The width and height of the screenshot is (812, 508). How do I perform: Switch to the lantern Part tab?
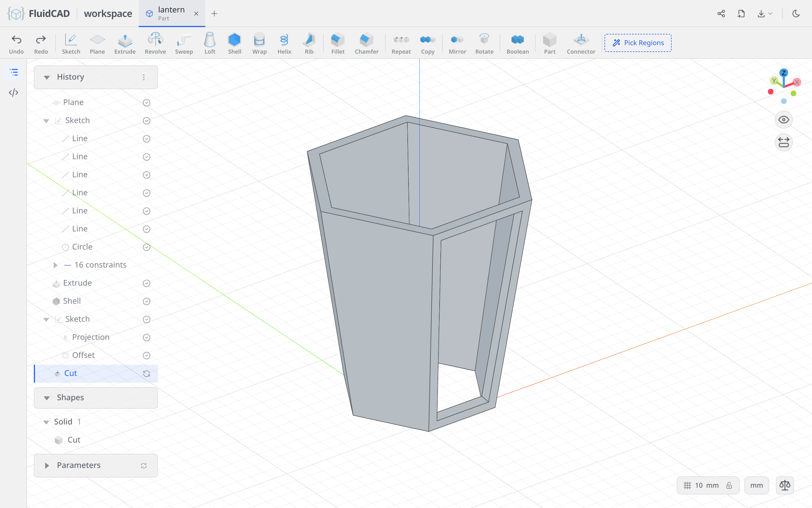point(171,14)
